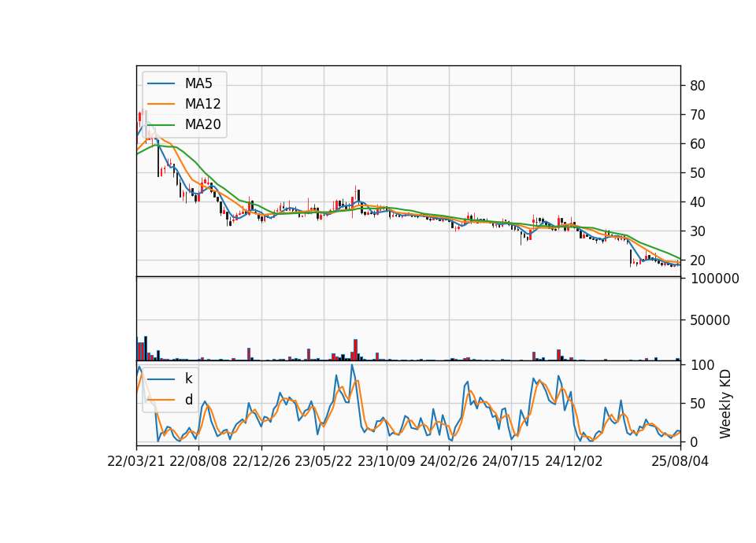Viewport: 756px width, 543px height.
Task: Click the 23/05/22 date axis label
Action: [324, 461]
